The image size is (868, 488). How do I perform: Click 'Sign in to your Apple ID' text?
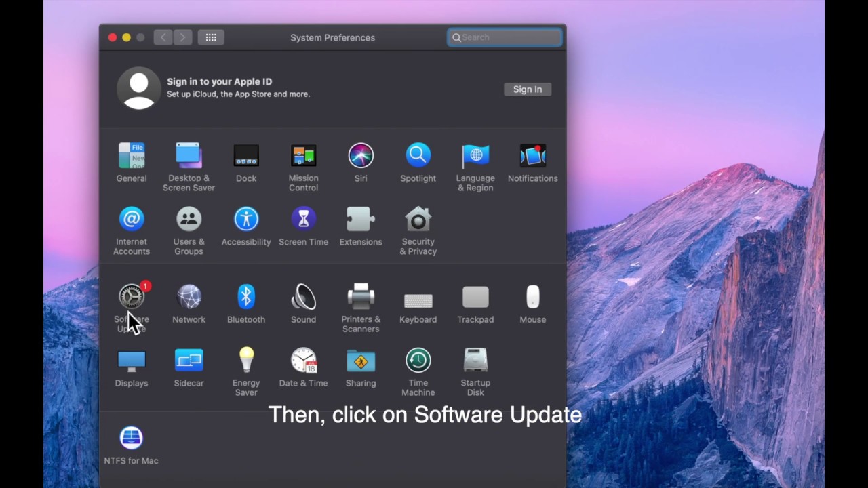[220, 81]
